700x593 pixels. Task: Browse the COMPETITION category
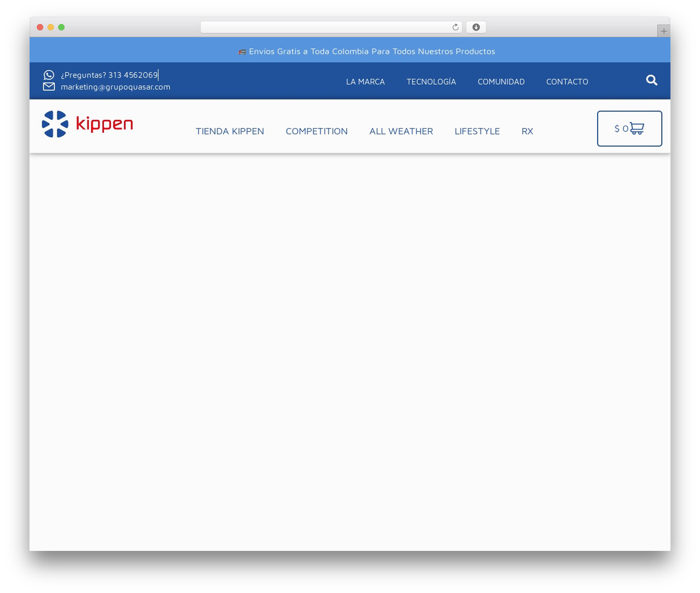click(317, 131)
